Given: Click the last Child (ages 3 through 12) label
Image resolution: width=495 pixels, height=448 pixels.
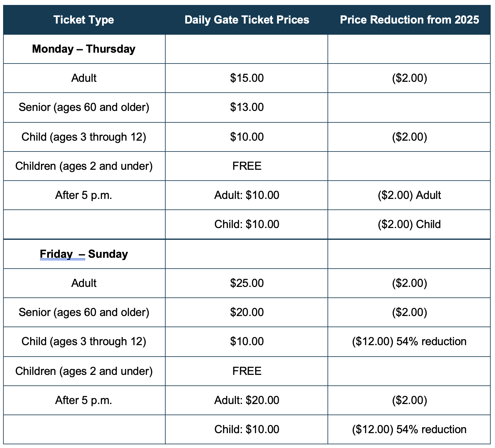Looking at the screenshot, I should (x=84, y=341).
